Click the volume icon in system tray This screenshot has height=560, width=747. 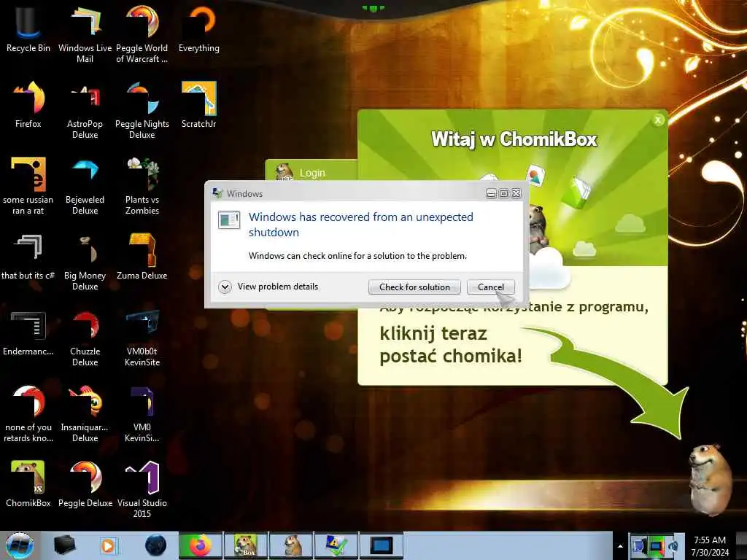(673, 546)
